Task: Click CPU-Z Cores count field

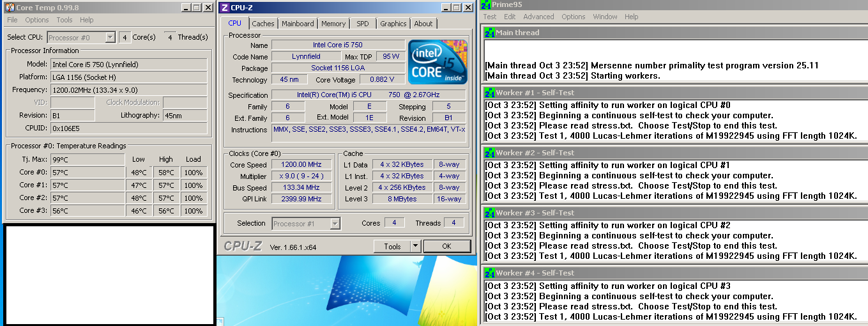Action: pyautogui.click(x=393, y=223)
